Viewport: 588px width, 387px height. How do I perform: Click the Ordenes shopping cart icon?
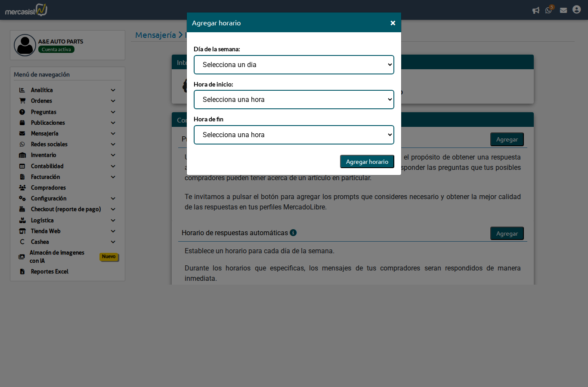pyautogui.click(x=22, y=101)
